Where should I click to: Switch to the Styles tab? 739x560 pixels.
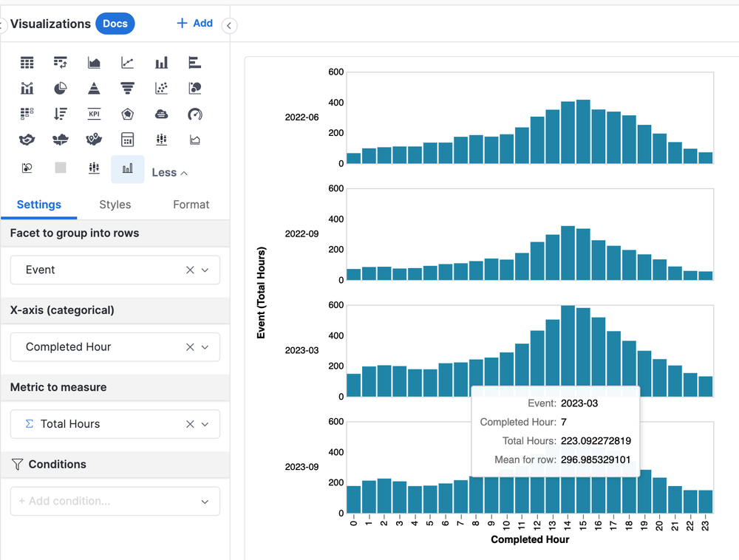(115, 205)
